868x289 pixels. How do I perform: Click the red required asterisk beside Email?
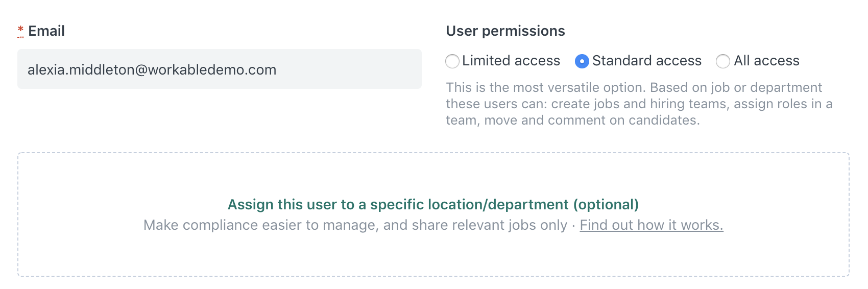point(20,31)
